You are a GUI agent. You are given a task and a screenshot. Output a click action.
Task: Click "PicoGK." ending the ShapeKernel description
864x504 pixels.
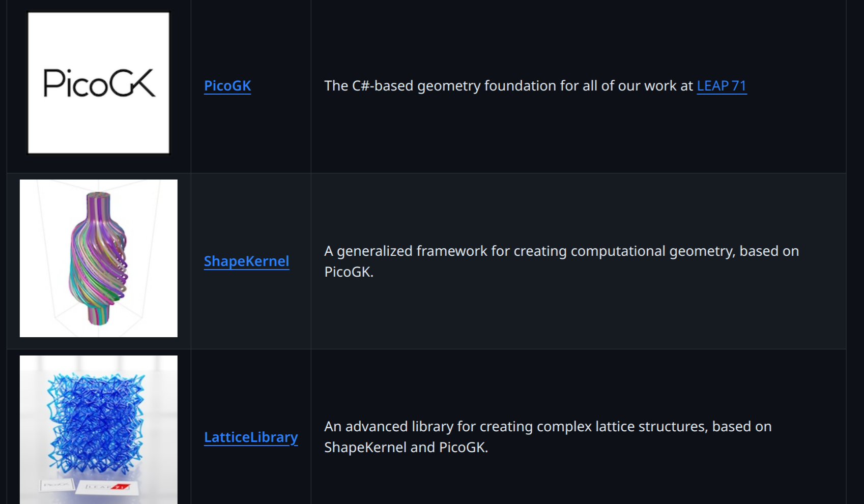349,272
